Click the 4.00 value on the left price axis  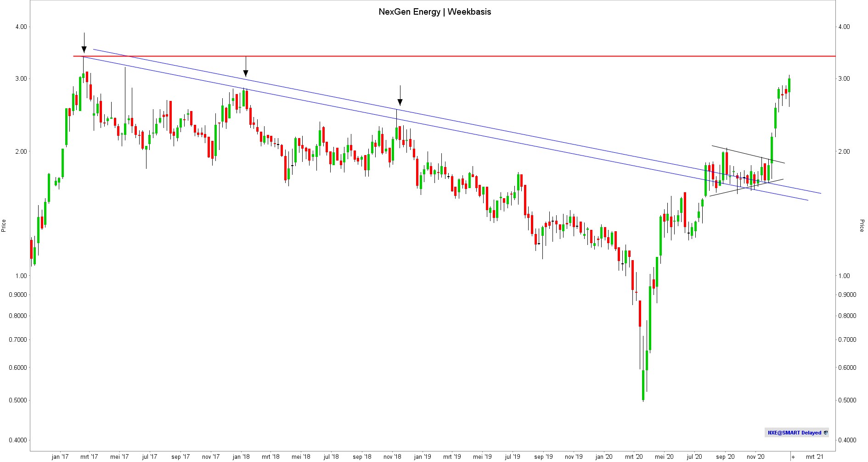coord(21,27)
